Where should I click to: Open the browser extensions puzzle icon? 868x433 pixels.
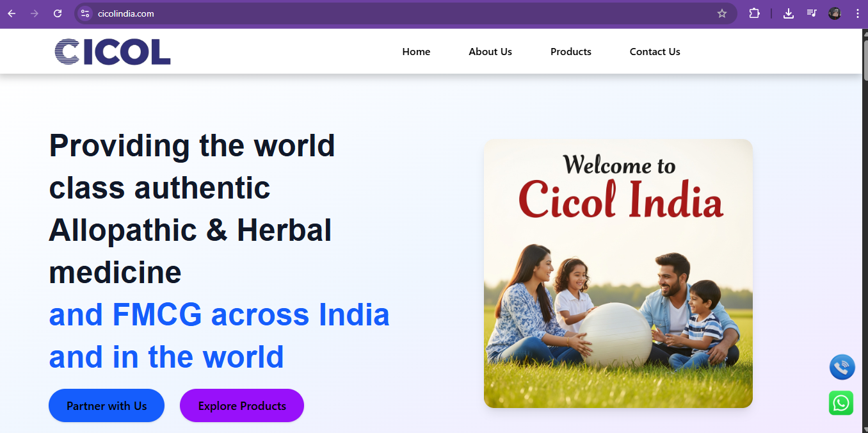coord(754,13)
